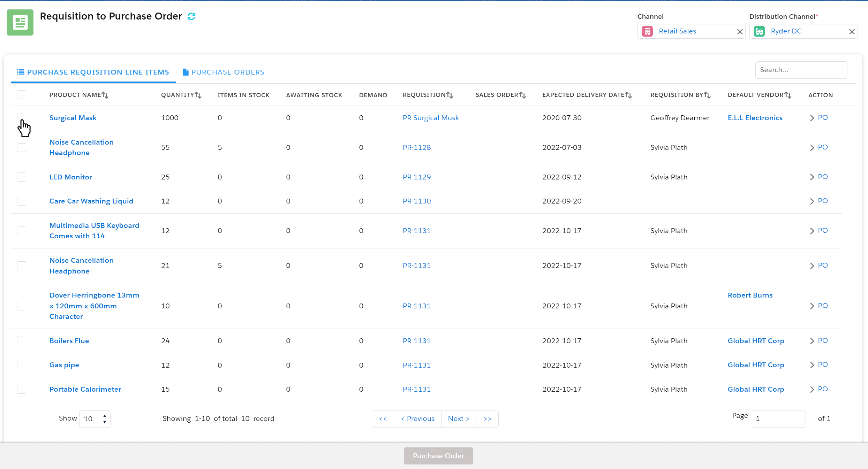
Task: Click the green Requisition app icon
Action: coord(20,22)
